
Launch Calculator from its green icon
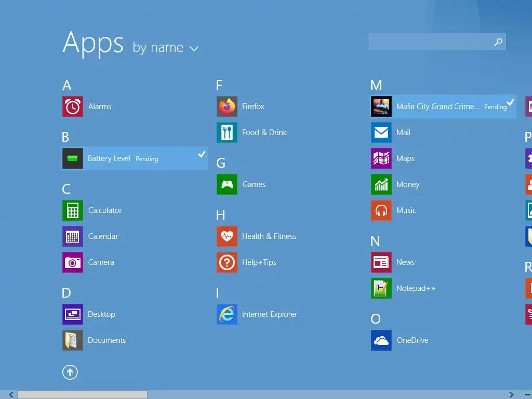point(73,210)
